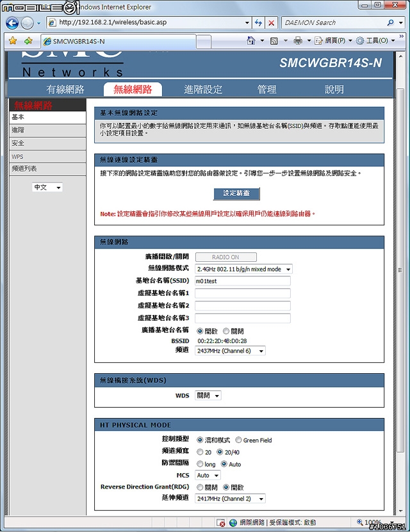Image resolution: width=410 pixels, height=532 pixels.
Task: Select Green Field control type
Action: pyautogui.click(x=238, y=440)
